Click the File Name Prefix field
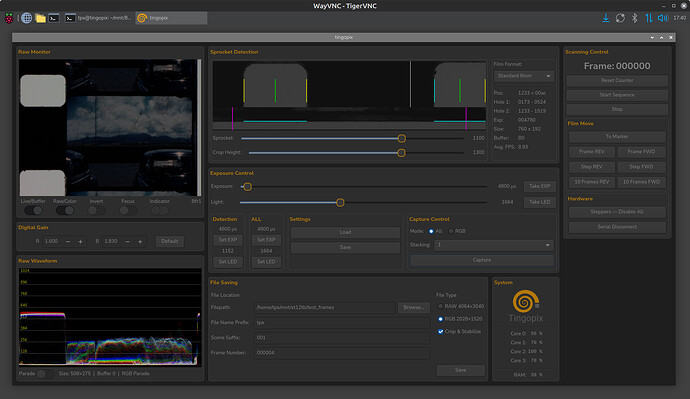The height and width of the screenshot is (399, 690). click(x=341, y=323)
